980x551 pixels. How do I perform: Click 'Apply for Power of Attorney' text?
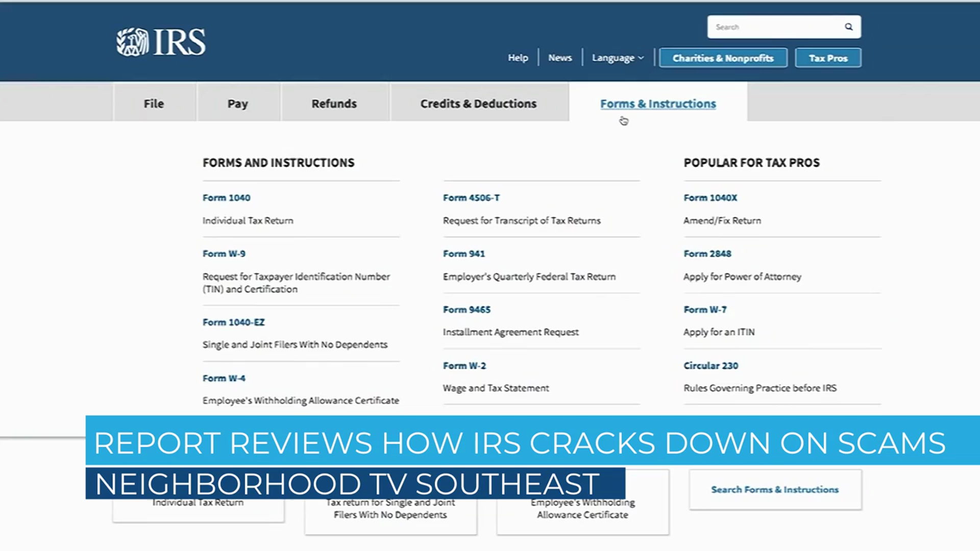pos(742,277)
